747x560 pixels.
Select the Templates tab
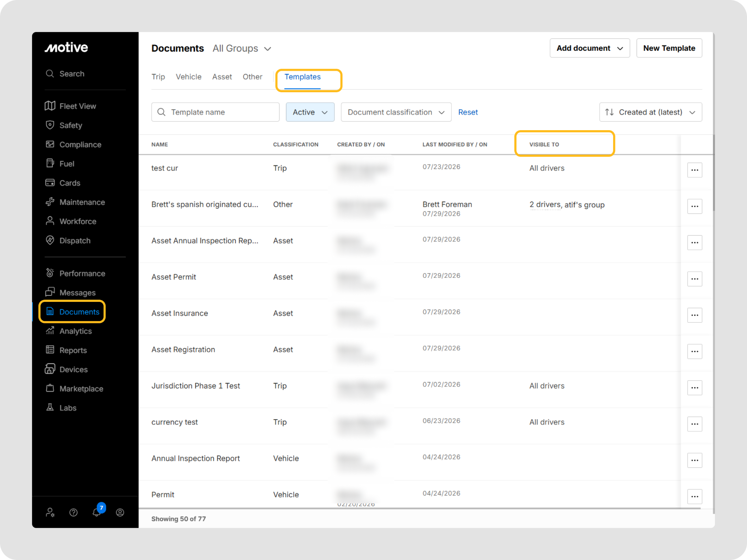[x=302, y=77]
